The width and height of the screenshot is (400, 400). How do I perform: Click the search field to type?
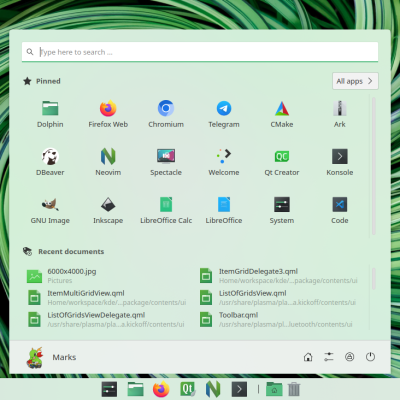tap(200, 52)
